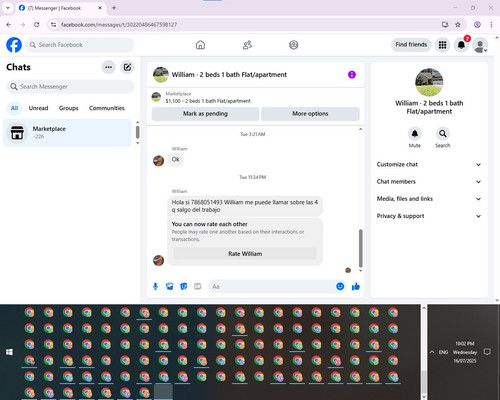Select the Messenger | Facebook browser tab

60,8
